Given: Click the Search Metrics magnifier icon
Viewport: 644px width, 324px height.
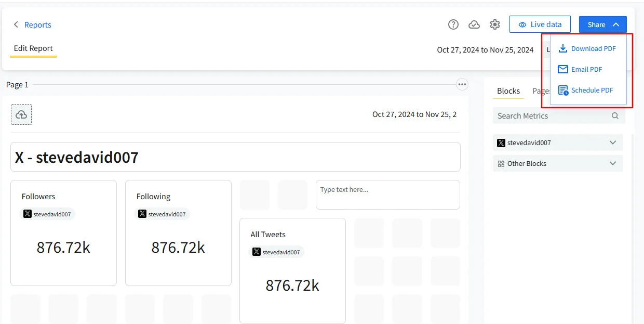Looking at the screenshot, I should [x=615, y=115].
